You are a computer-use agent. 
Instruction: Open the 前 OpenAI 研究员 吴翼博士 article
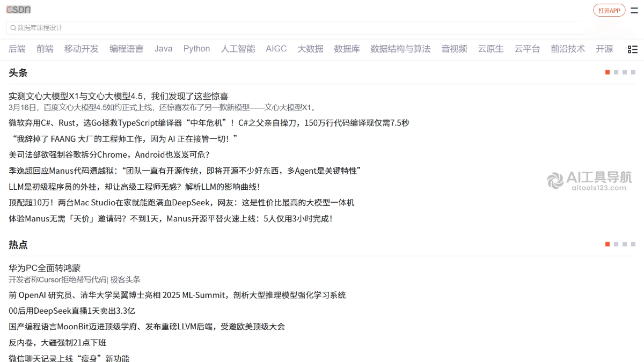[177, 295]
